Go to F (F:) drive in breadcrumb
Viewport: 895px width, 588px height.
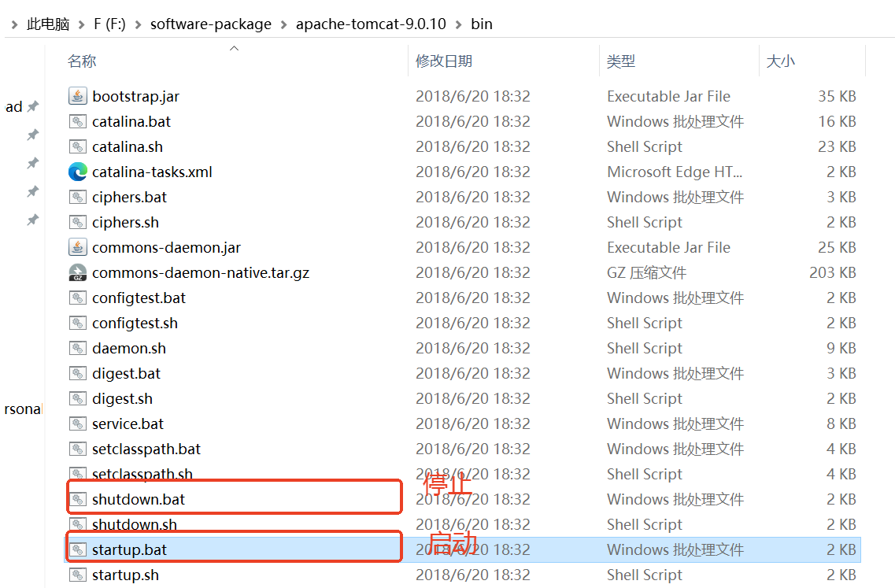tap(109, 24)
